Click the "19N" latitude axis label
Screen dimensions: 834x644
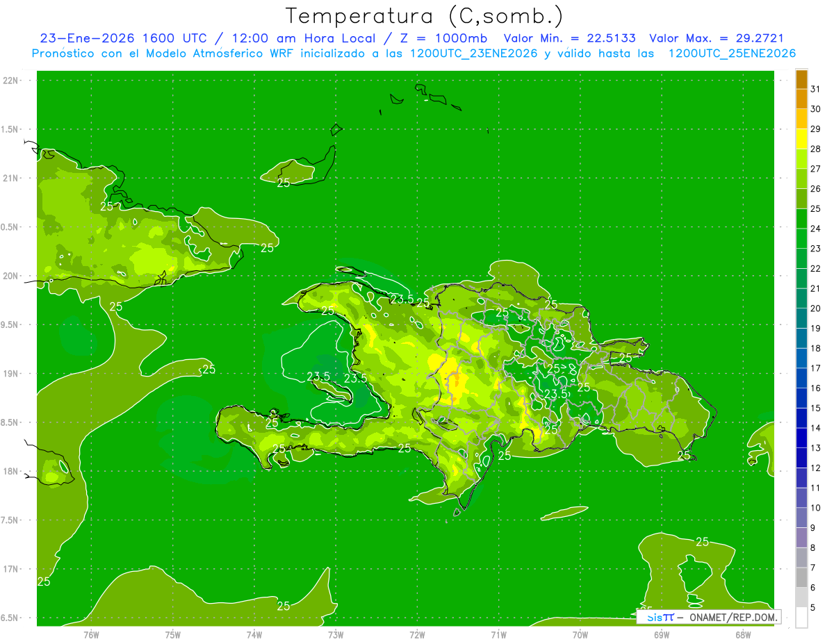point(10,374)
